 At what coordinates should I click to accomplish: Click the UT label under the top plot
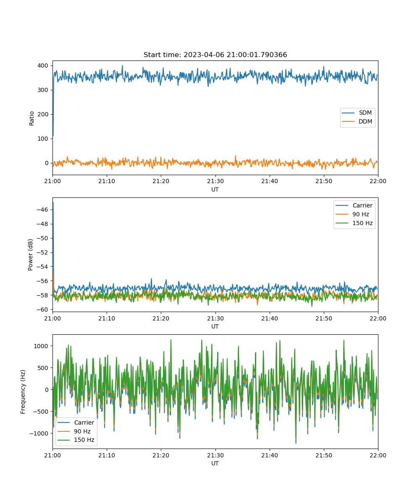tap(215, 189)
